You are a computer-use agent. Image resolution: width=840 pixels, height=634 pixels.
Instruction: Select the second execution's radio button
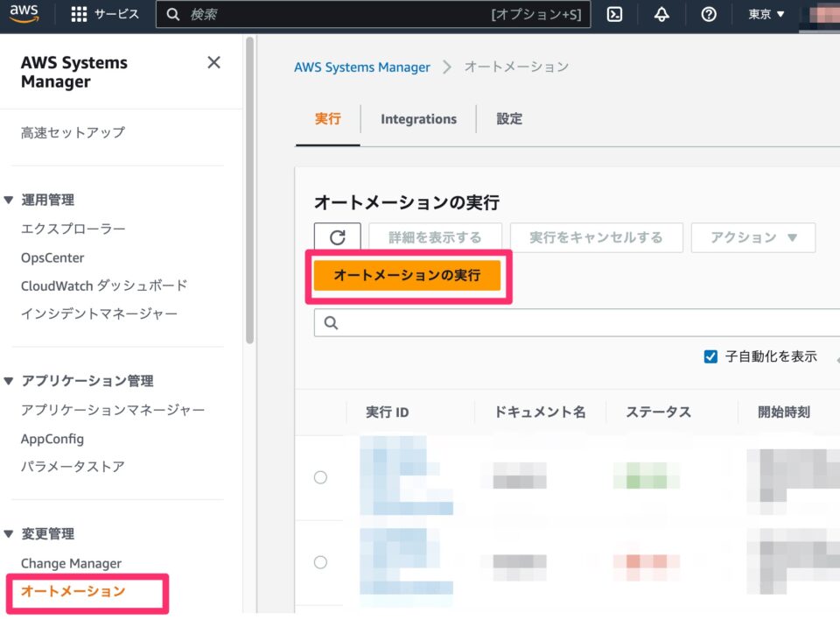tap(320, 561)
